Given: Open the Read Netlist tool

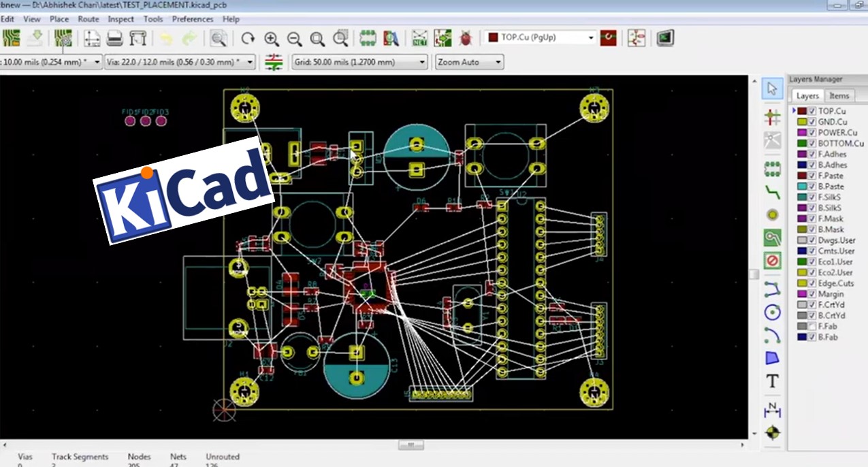Looking at the screenshot, I should [x=420, y=38].
